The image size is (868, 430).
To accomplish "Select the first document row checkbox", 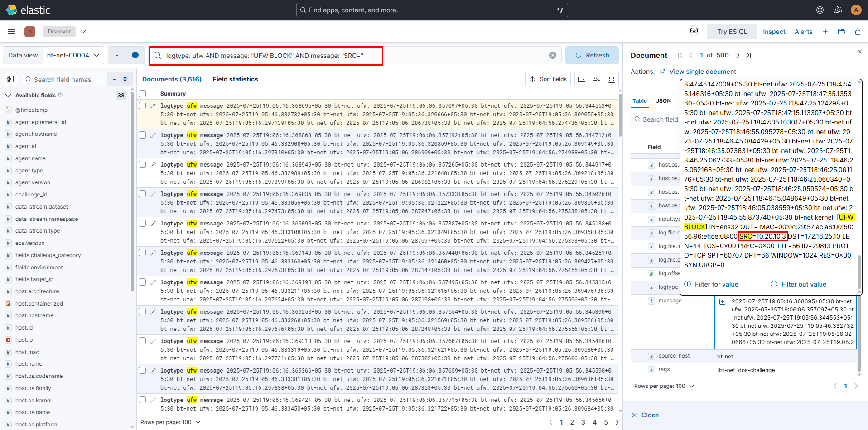I will coord(142,105).
